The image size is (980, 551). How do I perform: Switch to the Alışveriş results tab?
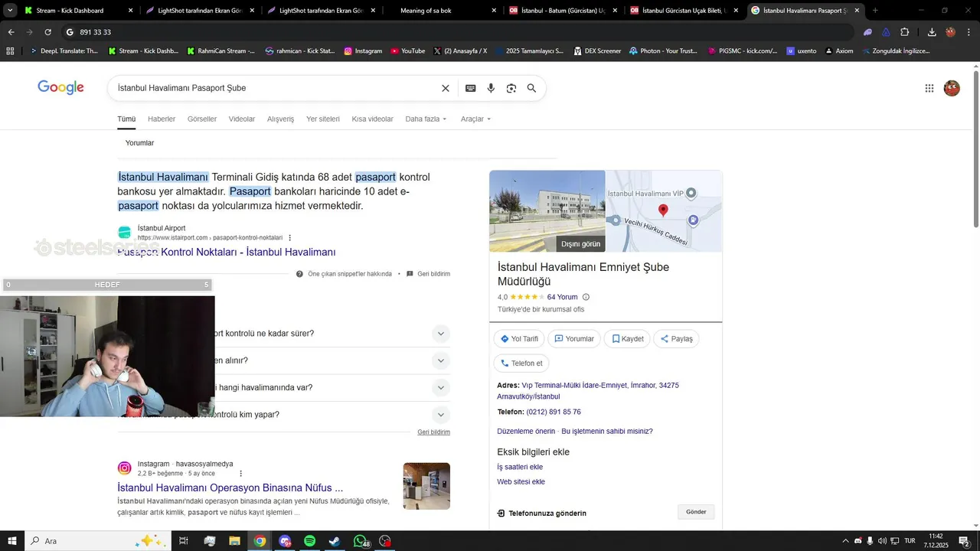[x=280, y=119]
